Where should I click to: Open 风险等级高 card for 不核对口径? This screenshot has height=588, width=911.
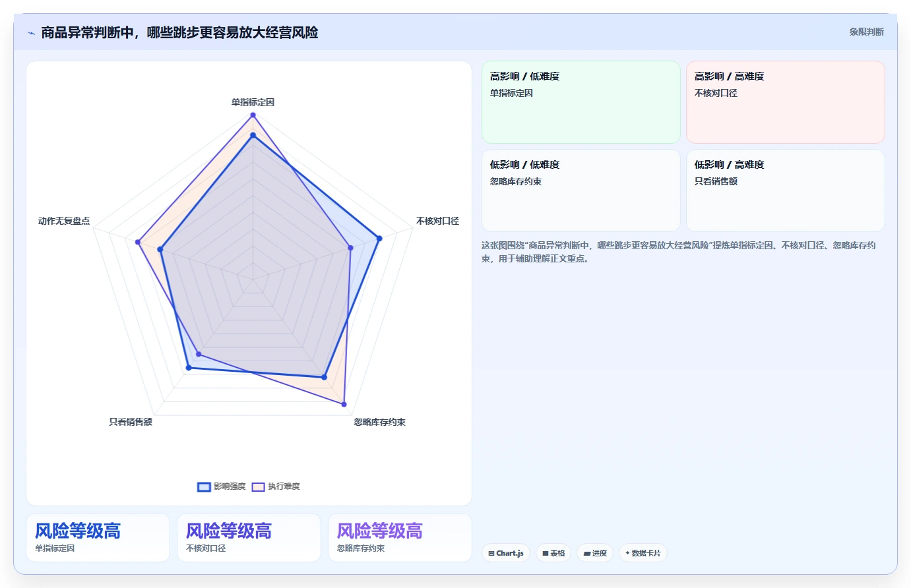(x=249, y=538)
